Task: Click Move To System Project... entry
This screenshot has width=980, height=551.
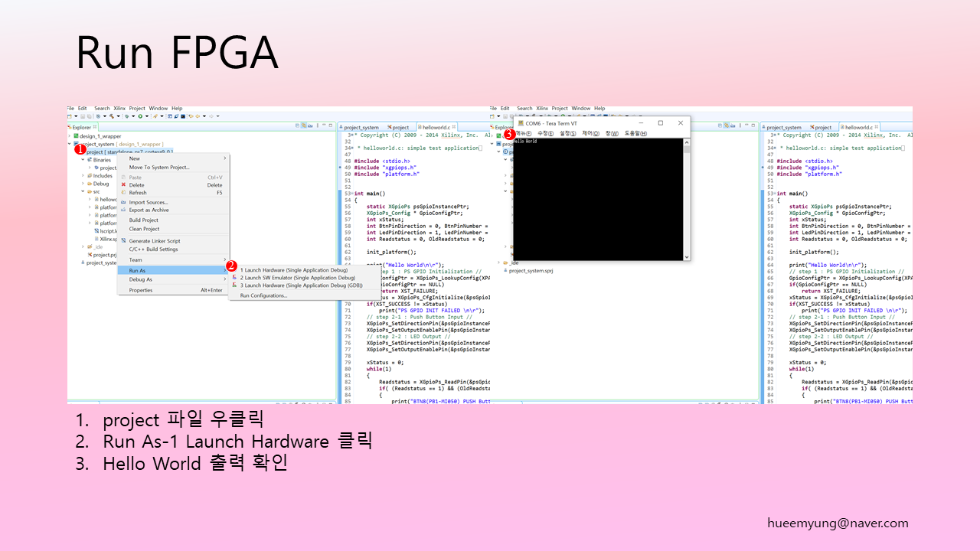Action: point(173,168)
